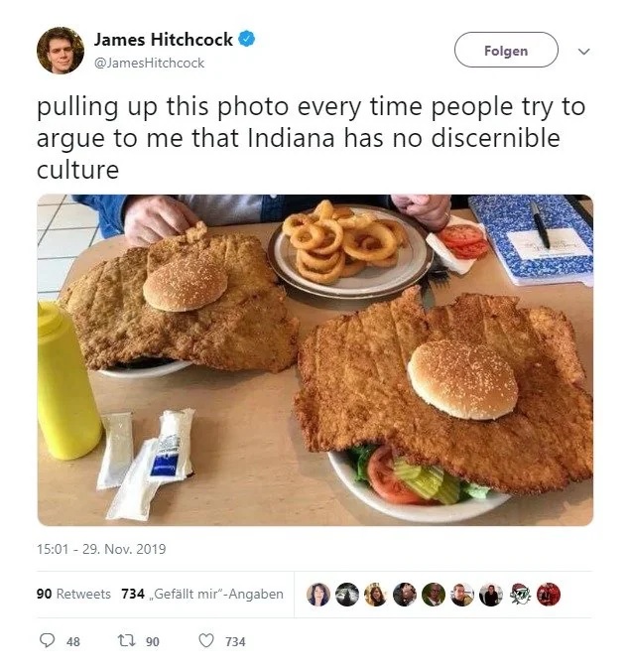629x672 pixels.
Task: Click the Folgen follow button
Action: point(506,50)
